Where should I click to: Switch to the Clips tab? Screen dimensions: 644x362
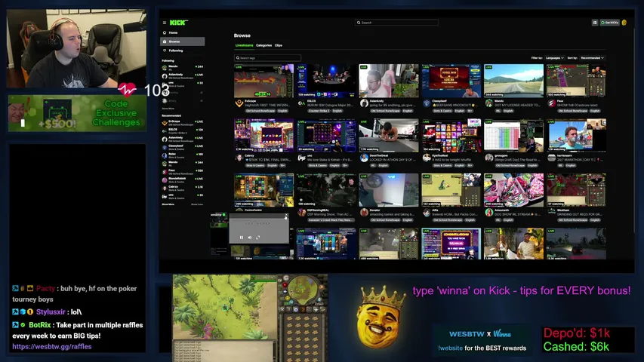(x=279, y=45)
